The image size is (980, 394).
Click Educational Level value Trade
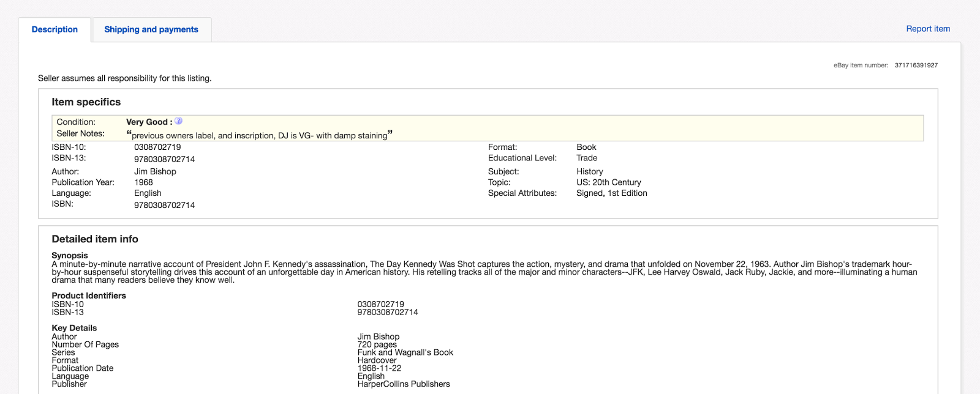587,158
